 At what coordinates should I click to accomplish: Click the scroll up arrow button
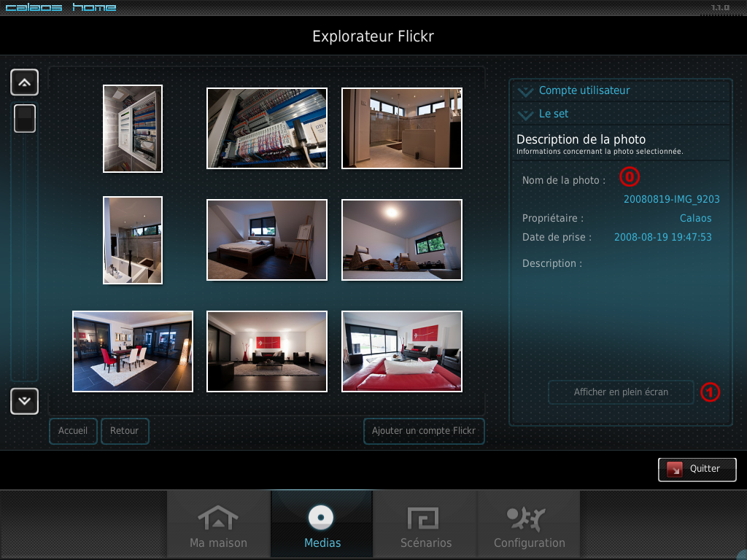tap(24, 82)
